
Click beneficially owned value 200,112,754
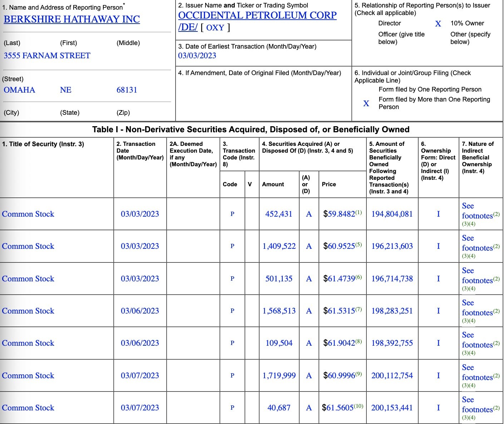(392, 376)
